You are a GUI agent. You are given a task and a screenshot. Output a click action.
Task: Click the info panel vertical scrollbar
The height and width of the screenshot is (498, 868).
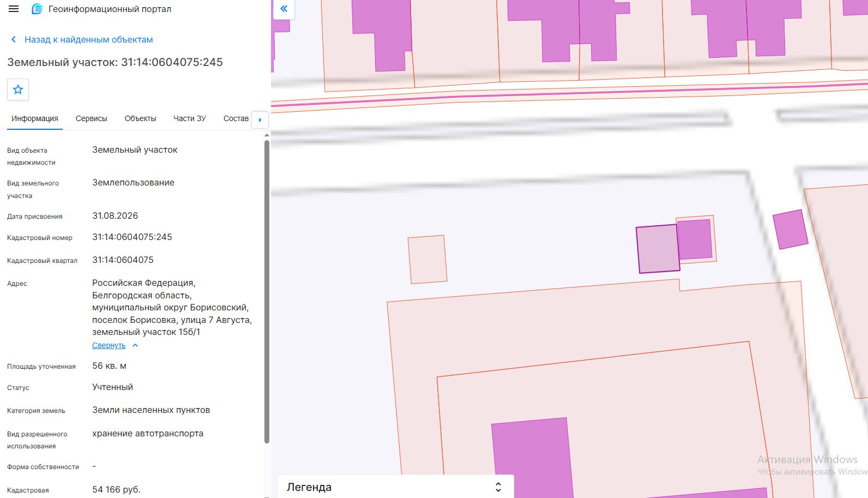tap(267, 292)
